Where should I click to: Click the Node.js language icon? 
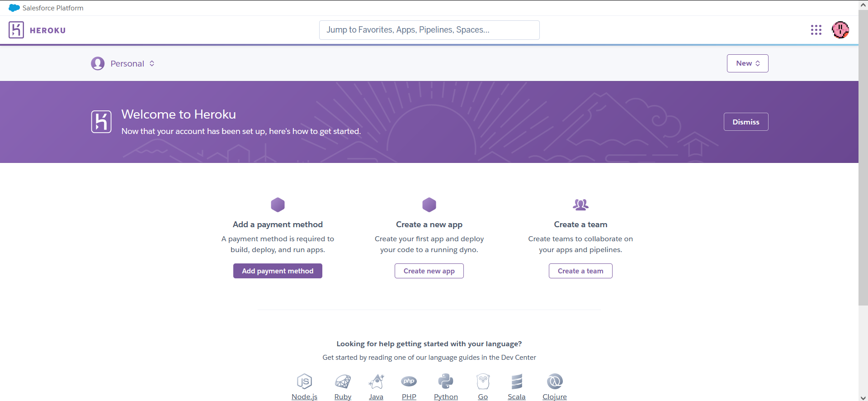(x=304, y=382)
